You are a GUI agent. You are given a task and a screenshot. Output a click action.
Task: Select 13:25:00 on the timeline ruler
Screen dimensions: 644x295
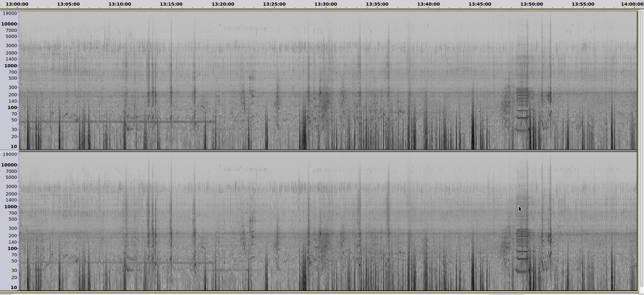[274, 4]
